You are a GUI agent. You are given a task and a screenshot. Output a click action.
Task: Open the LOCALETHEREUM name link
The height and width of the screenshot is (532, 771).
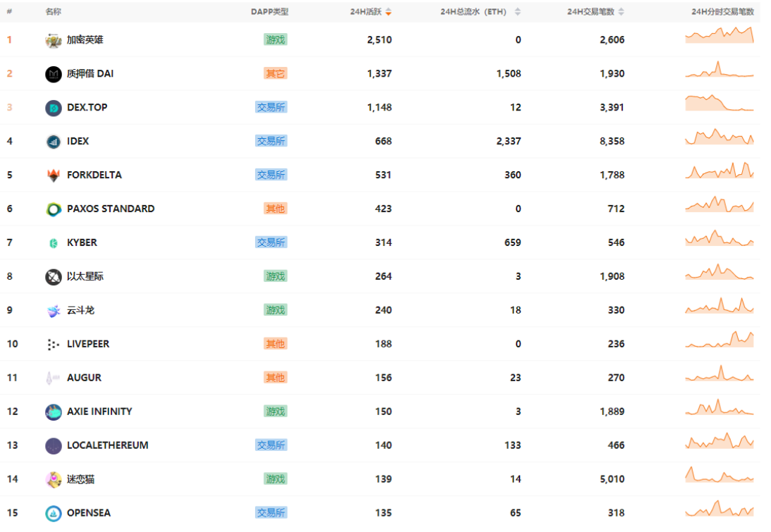[108, 445]
